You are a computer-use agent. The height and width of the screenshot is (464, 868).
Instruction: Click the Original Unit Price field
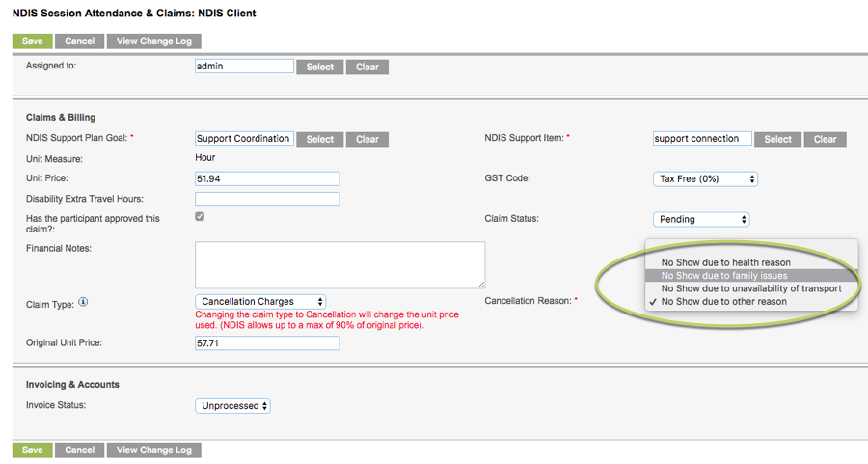click(x=267, y=343)
